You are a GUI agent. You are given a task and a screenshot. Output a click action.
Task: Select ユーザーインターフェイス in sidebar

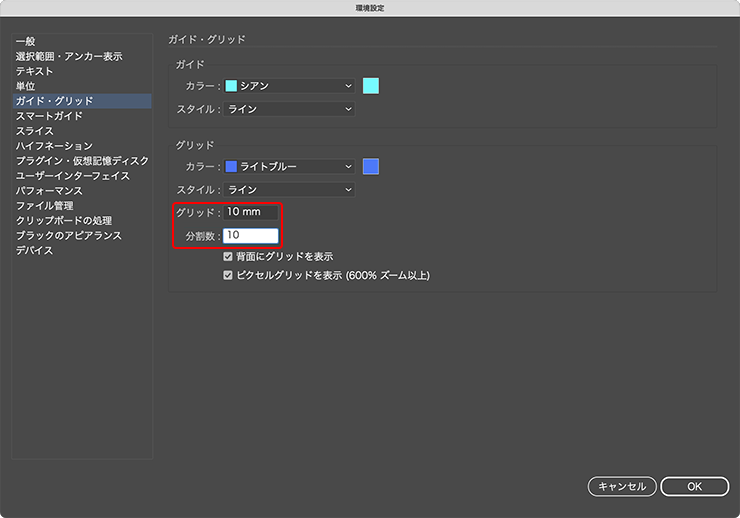pos(73,176)
